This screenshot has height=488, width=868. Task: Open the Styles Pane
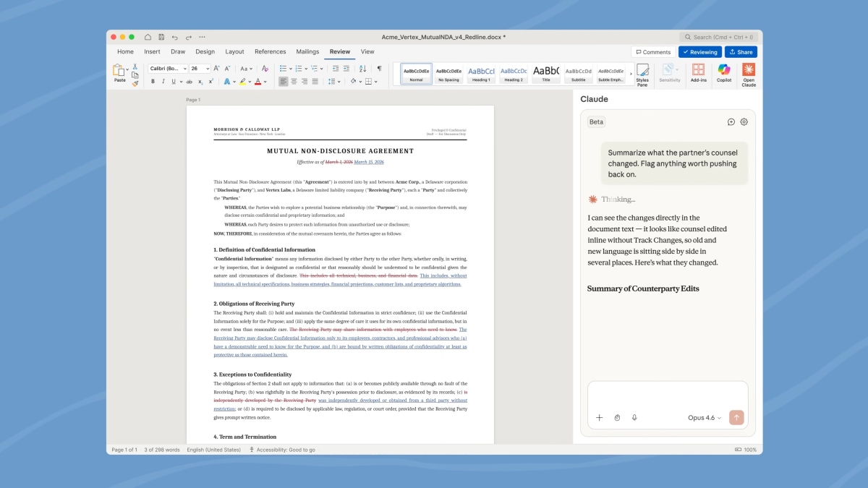[x=642, y=74]
